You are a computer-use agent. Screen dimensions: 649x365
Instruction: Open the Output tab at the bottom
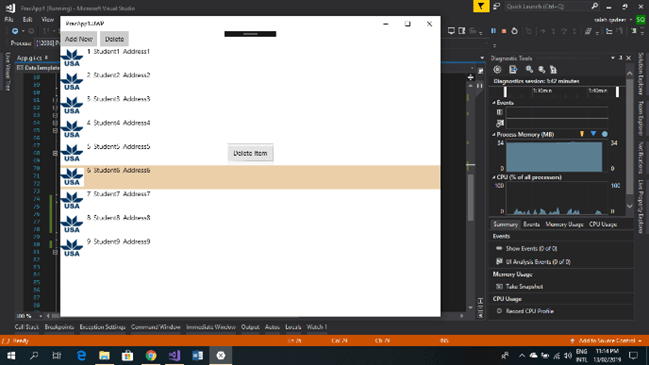coord(250,327)
